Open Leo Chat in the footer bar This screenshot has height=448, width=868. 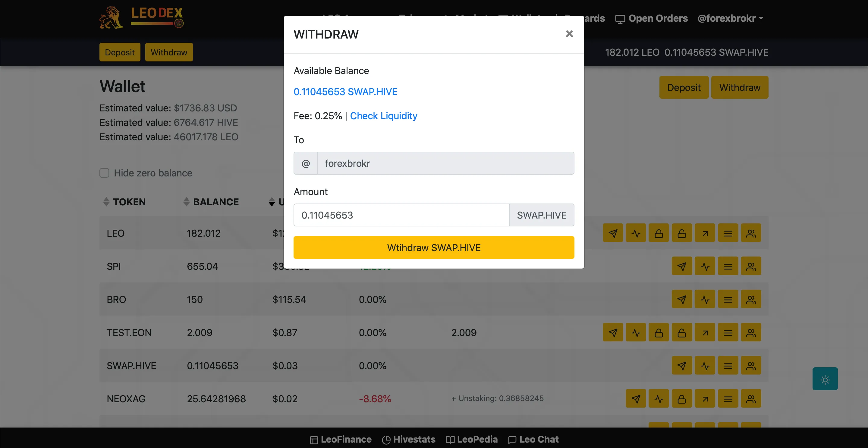(533, 440)
